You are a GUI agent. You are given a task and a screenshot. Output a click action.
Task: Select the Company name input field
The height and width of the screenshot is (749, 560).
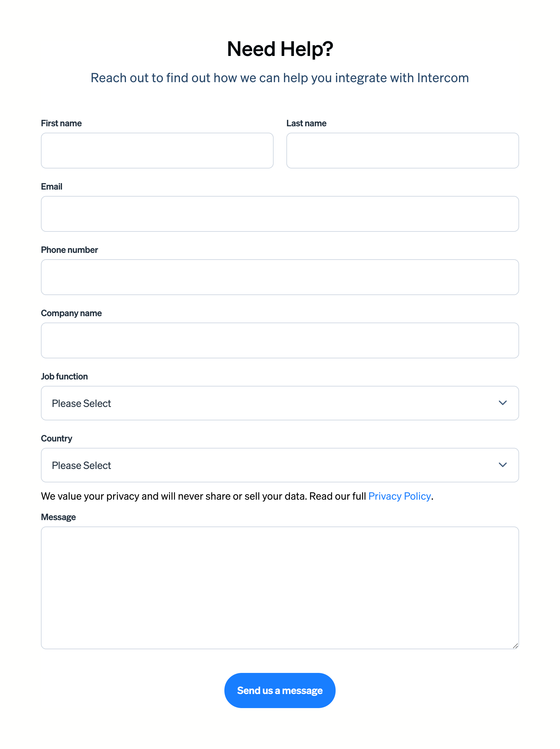click(280, 340)
